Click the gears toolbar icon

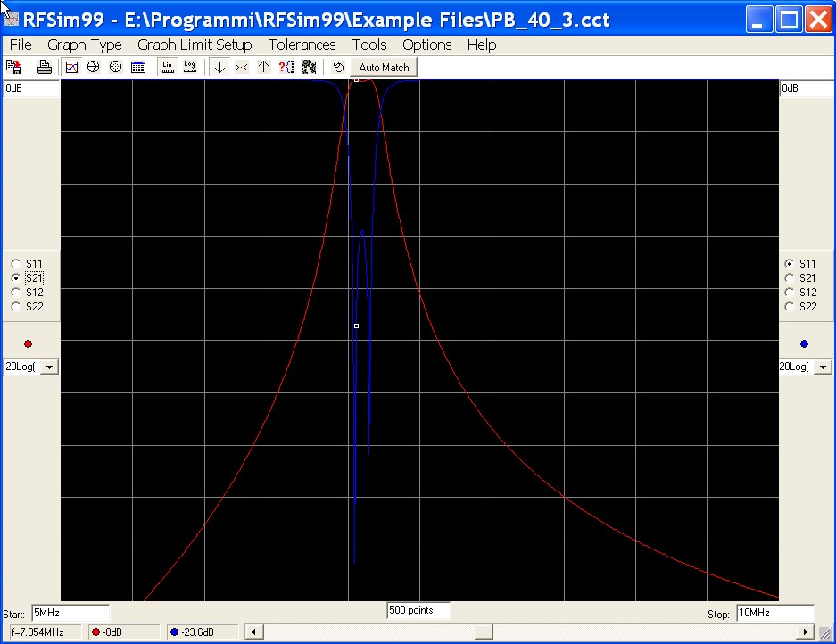click(309, 67)
